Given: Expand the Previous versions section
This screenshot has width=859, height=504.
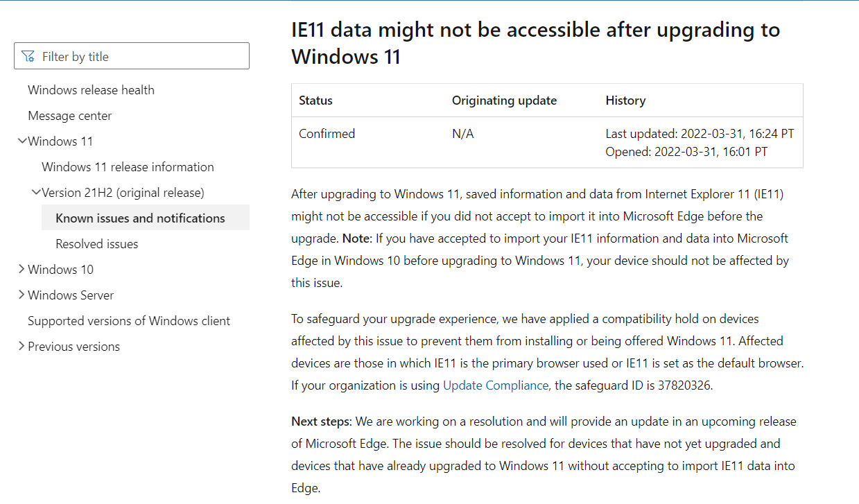Looking at the screenshot, I should (x=20, y=346).
